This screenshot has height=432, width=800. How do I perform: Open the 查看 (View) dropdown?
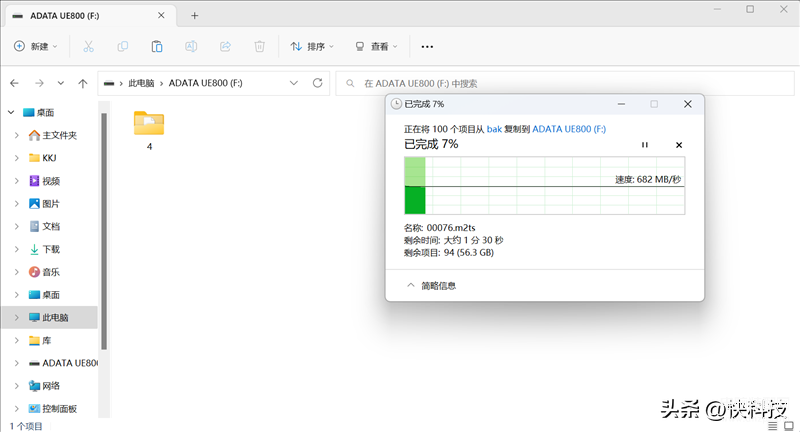tap(376, 46)
